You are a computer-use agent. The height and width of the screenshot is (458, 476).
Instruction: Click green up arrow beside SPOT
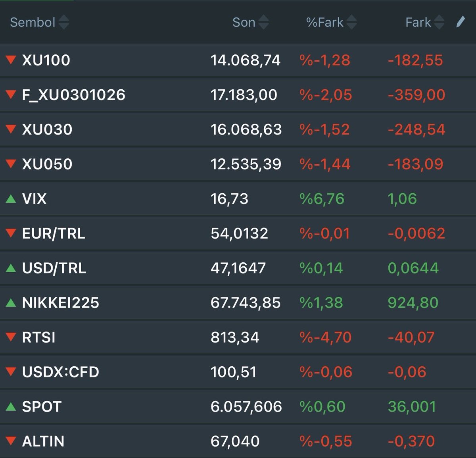[x=11, y=406]
